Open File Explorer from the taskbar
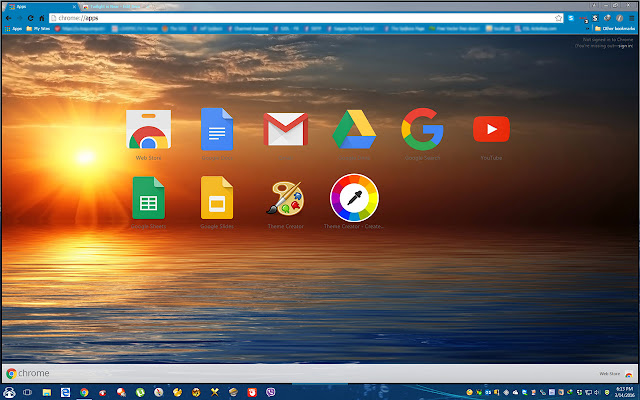640x400 pixels. click(x=47, y=392)
